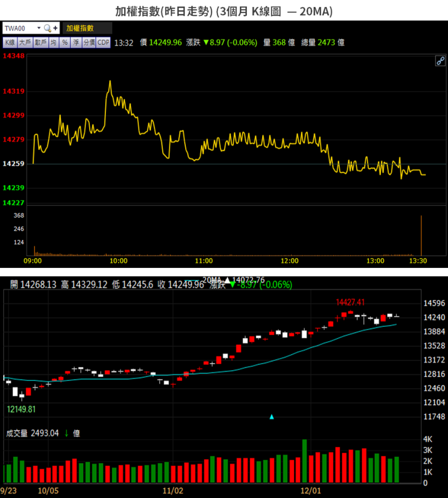Toggle the % percentage button

65,43
